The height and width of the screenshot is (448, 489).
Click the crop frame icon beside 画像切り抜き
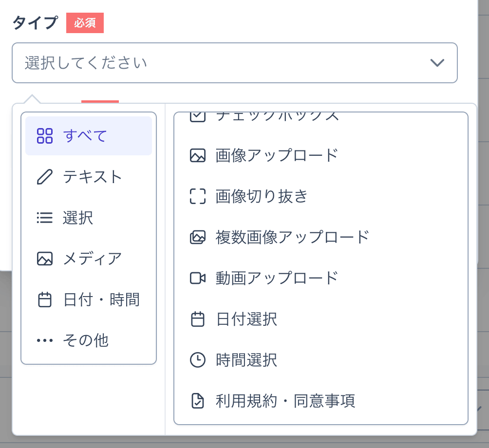pos(198,196)
